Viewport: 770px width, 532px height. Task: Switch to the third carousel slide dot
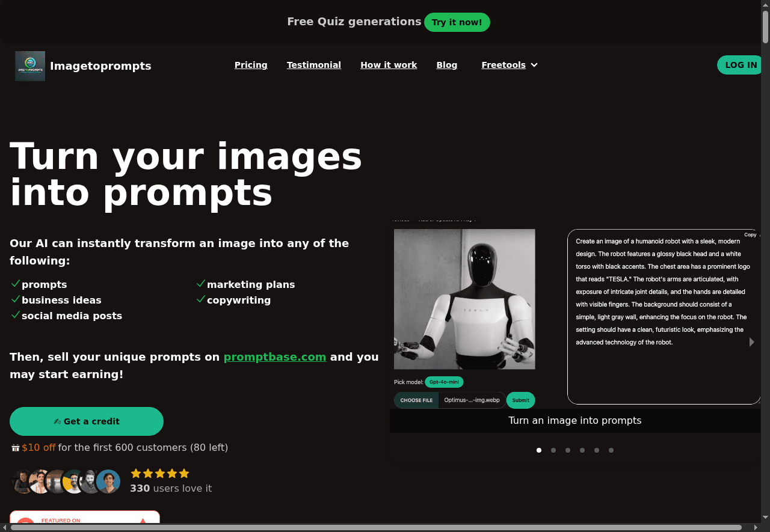click(568, 450)
